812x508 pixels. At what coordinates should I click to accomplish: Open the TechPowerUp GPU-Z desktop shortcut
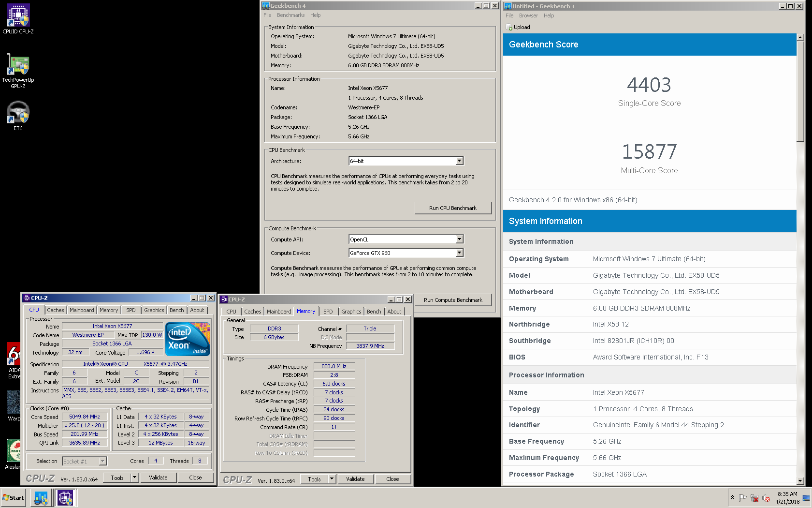(x=18, y=71)
